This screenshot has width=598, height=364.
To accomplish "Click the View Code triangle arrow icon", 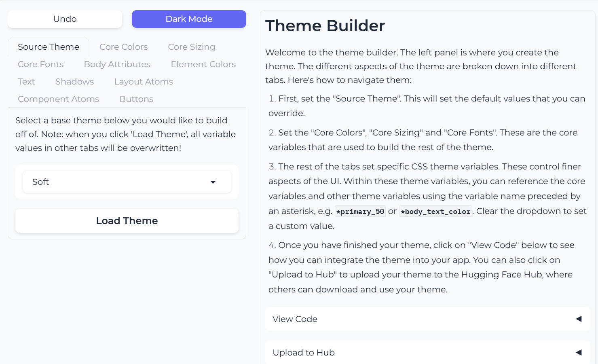I will point(579,319).
